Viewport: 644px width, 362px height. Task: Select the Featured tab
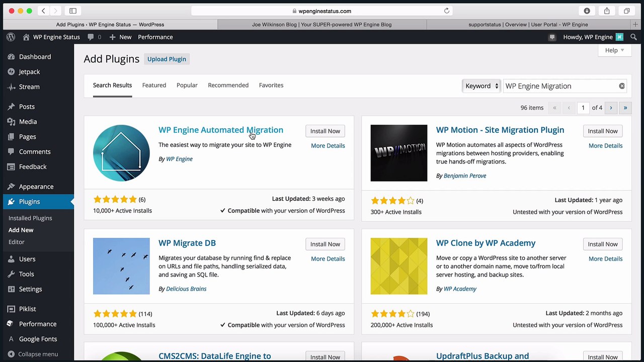pyautogui.click(x=154, y=85)
